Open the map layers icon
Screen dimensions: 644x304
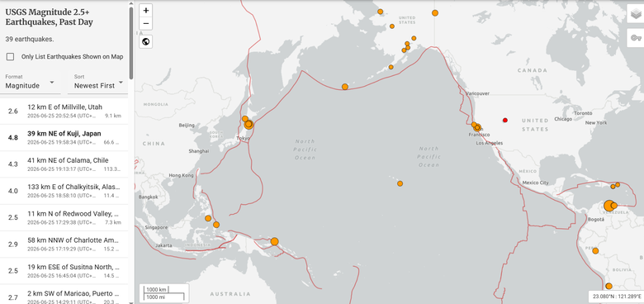(636, 14)
